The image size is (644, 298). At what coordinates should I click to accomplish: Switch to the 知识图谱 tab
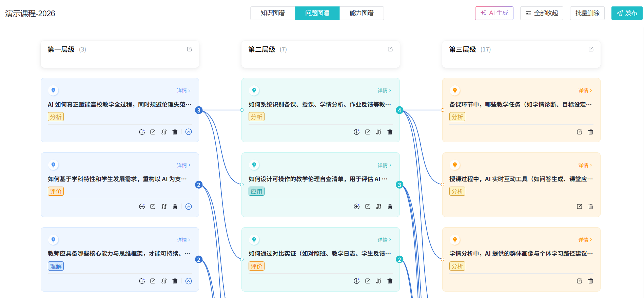pos(273,13)
